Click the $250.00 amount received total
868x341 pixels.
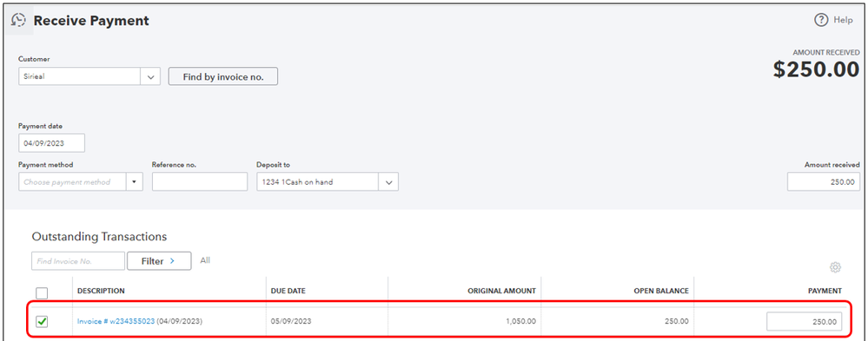coord(817,70)
